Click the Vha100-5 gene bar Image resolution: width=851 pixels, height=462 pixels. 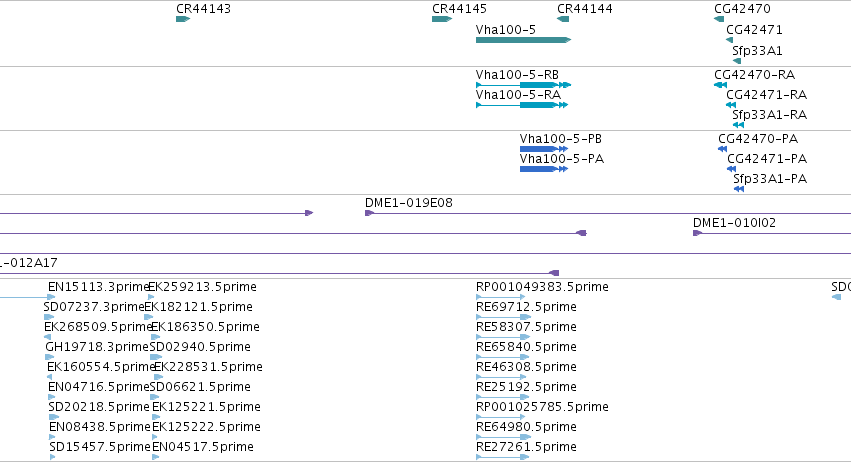[523, 40]
